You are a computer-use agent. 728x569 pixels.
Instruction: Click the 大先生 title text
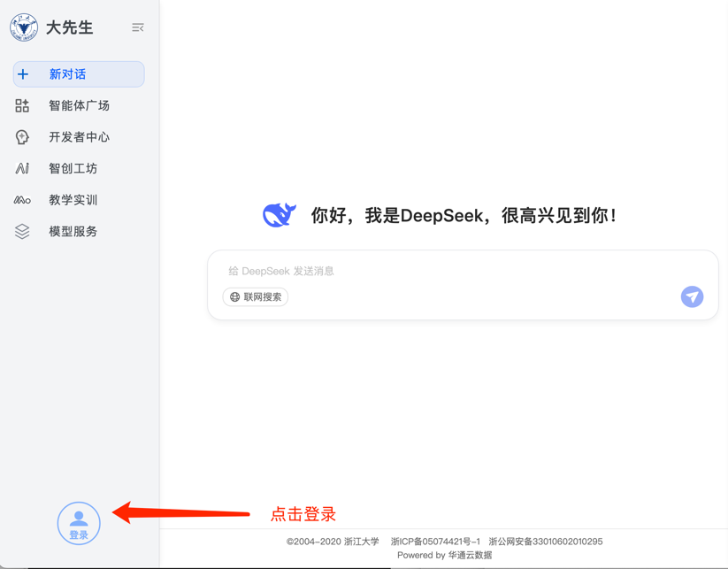coord(69,28)
